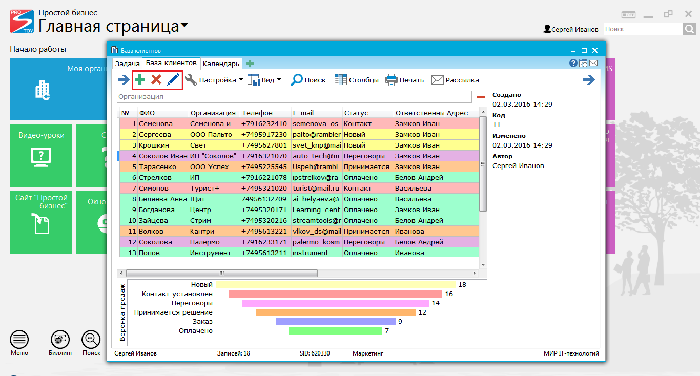Click the middle round icon in the bottom bar
Viewport: 700px width, 376px height.
click(x=60, y=339)
